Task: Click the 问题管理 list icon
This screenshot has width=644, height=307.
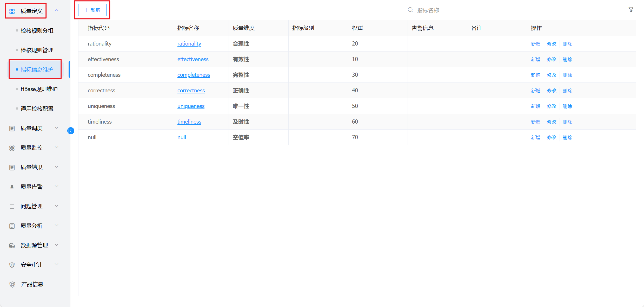Action: pos(12,206)
